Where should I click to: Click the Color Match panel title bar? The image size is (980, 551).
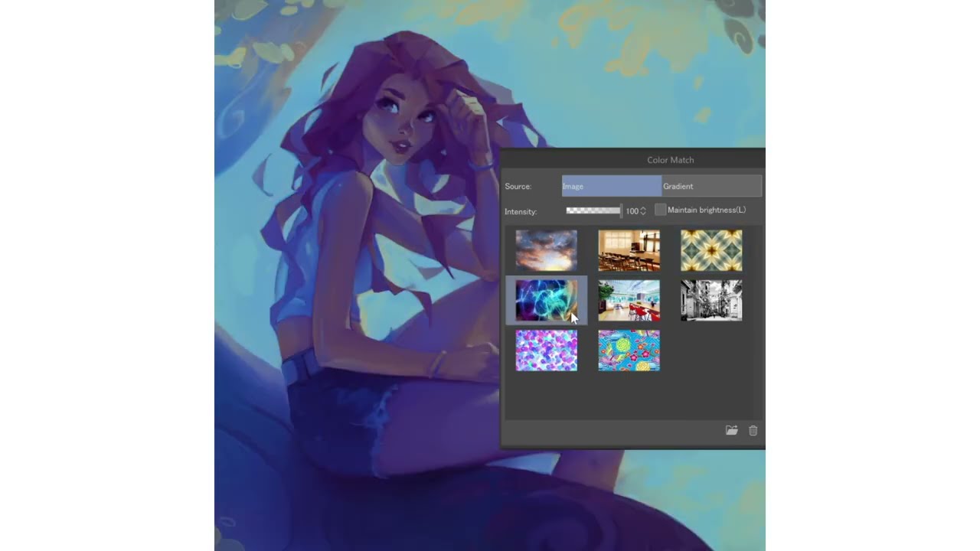point(670,160)
